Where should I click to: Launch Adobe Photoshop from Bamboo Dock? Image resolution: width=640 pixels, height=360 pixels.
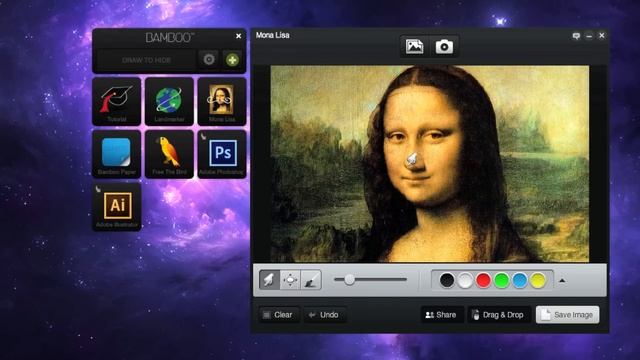pyautogui.click(x=222, y=154)
